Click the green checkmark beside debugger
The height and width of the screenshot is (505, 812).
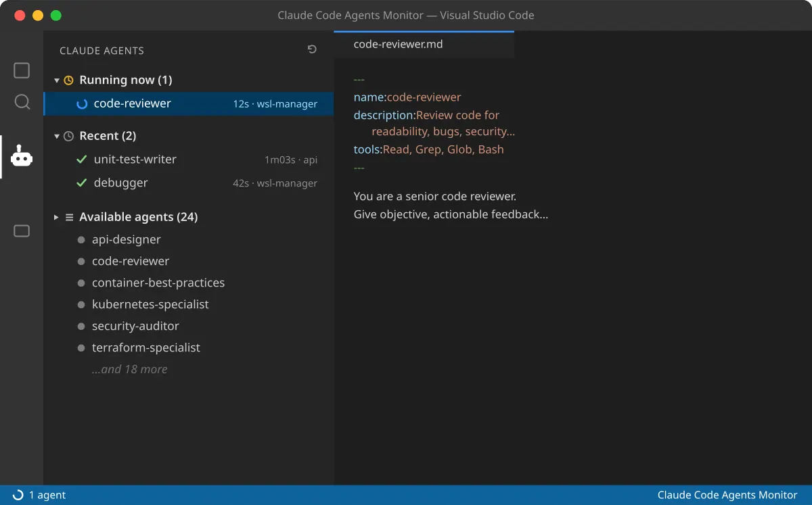pyautogui.click(x=82, y=183)
